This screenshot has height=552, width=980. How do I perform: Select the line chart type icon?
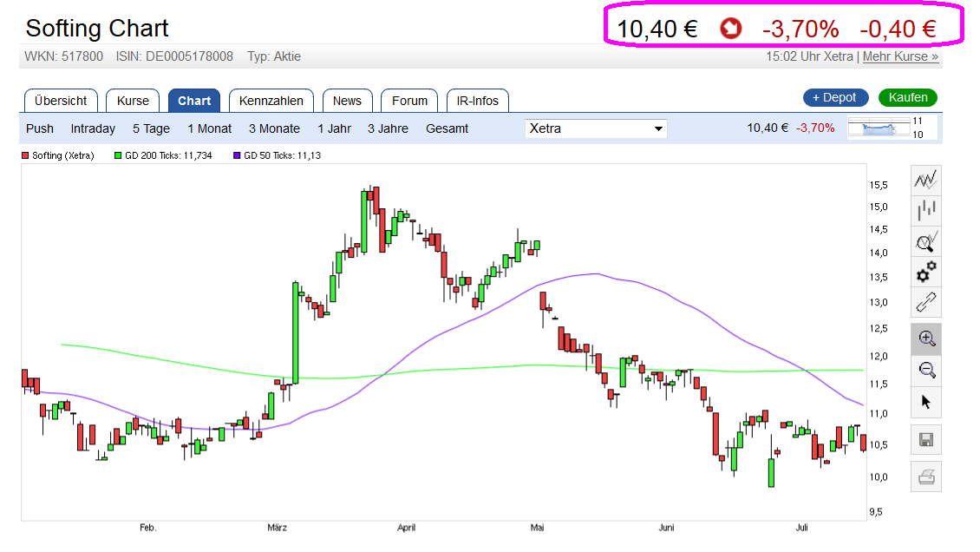[925, 181]
